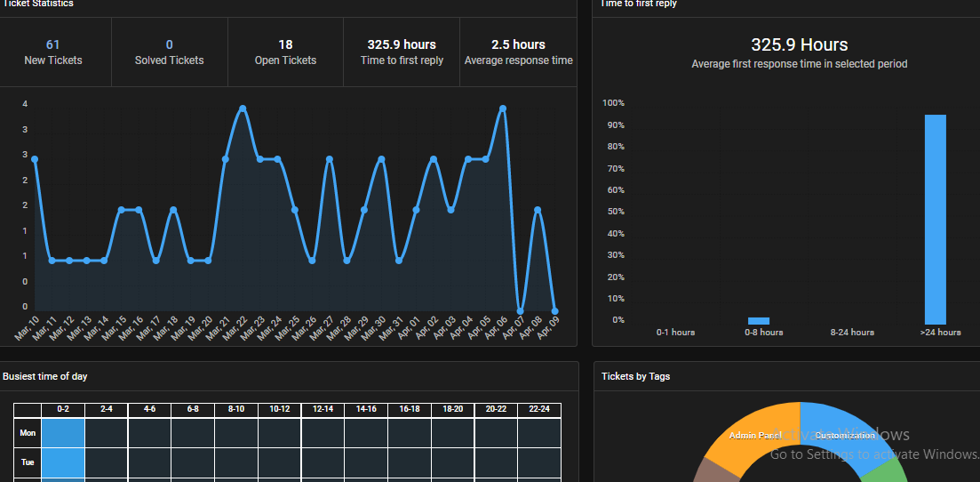Select the orange Admin Panel donut segment
The height and width of the screenshot is (482, 980).
755,434
